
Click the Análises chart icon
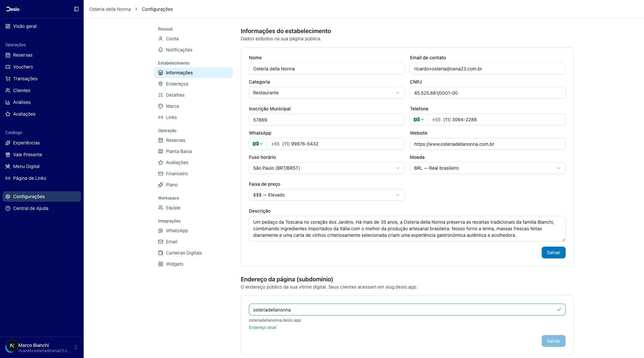click(8, 102)
